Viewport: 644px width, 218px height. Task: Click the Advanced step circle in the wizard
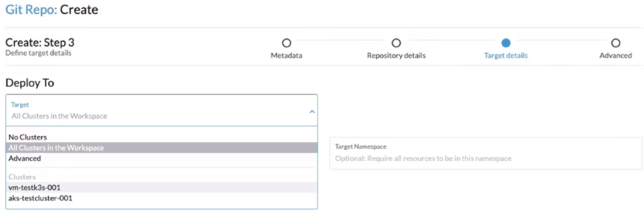616,43
